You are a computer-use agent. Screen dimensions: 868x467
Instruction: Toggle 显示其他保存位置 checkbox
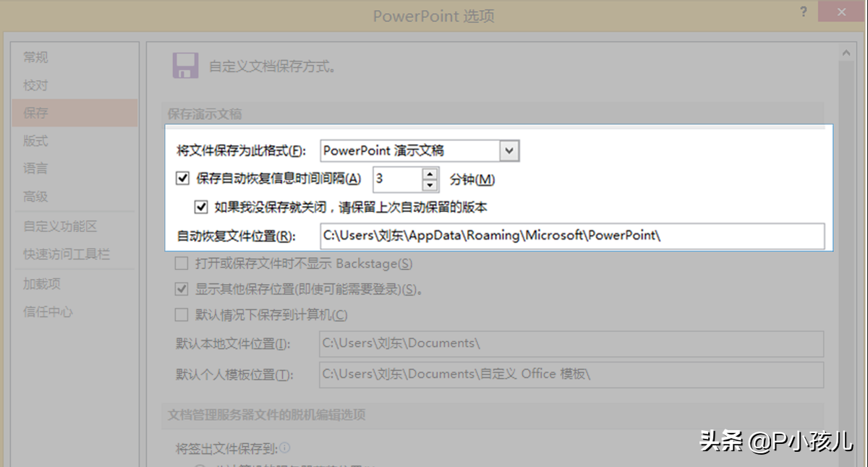point(182,289)
